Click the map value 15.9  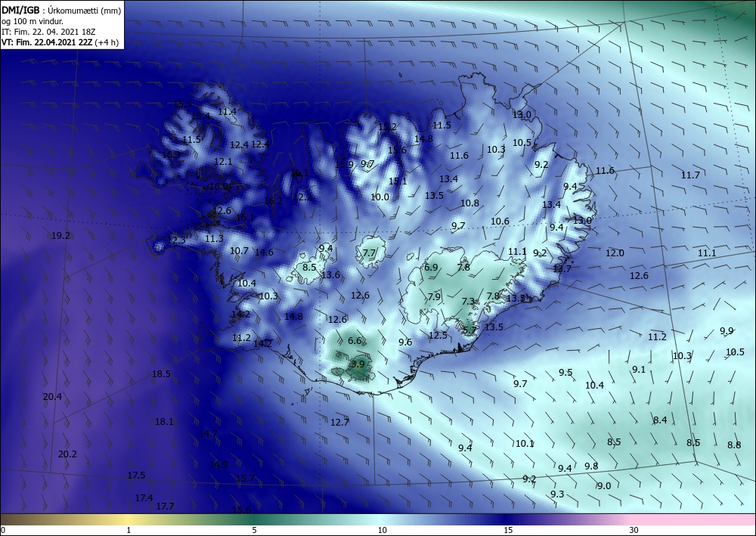[344, 164]
